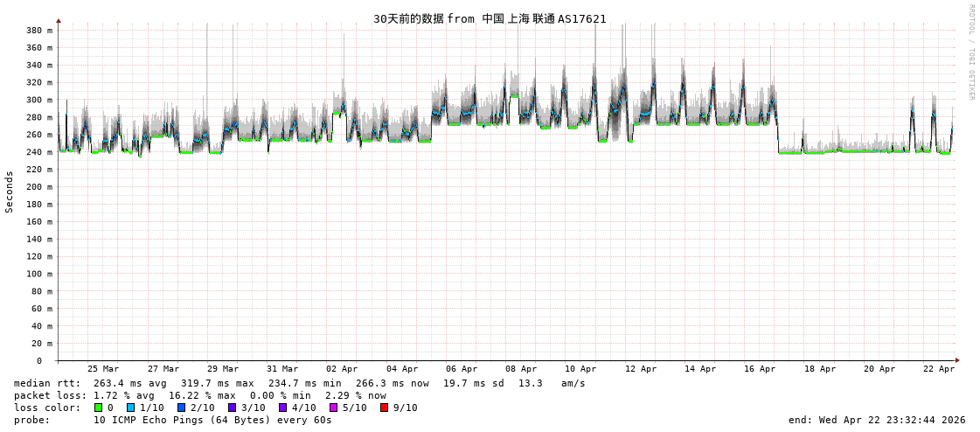Click the 10 Apr date label

coord(580,369)
